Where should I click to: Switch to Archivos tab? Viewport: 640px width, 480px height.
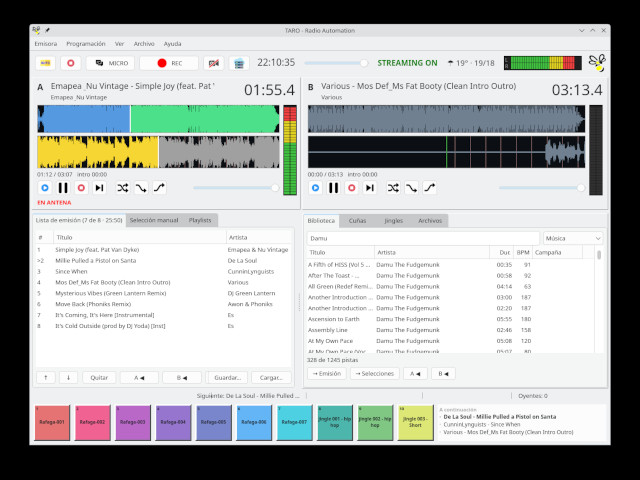(430, 221)
